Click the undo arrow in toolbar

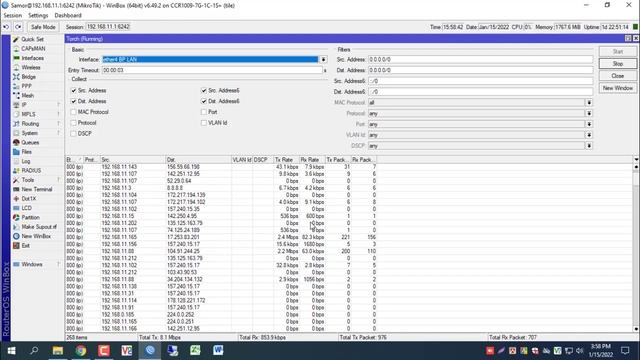click(6, 27)
